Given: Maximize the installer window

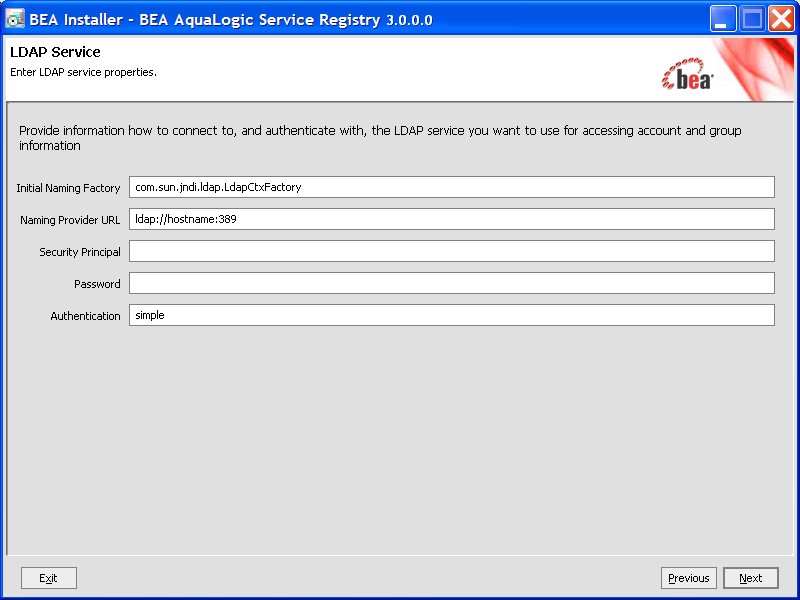Looking at the screenshot, I should pyautogui.click(x=752, y=19).
